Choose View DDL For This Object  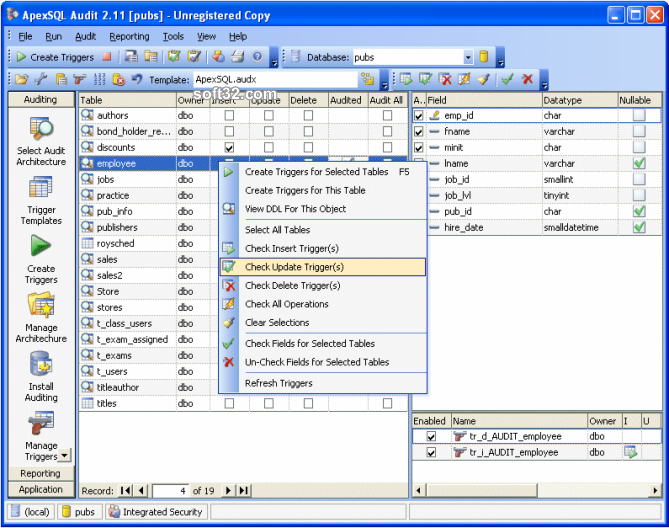pyautogui.click(x=323, y=209)
